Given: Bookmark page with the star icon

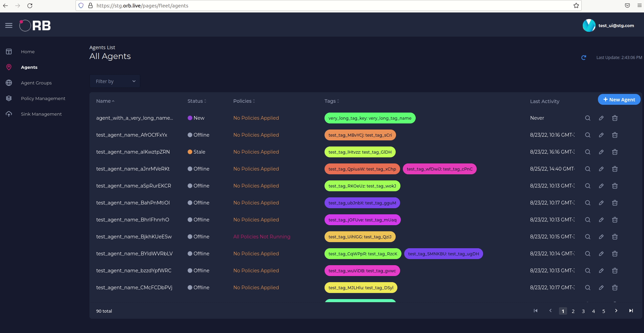Looking at the screenshot, I should [576, 5].
